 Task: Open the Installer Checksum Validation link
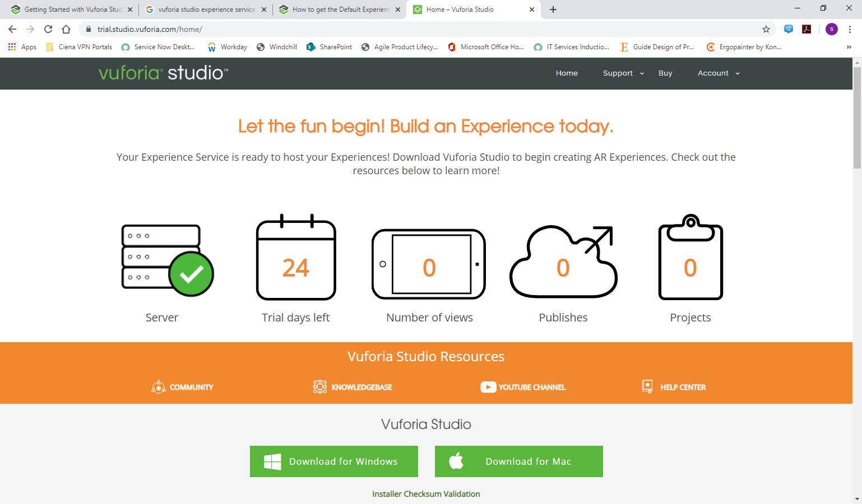pos(426,494)
